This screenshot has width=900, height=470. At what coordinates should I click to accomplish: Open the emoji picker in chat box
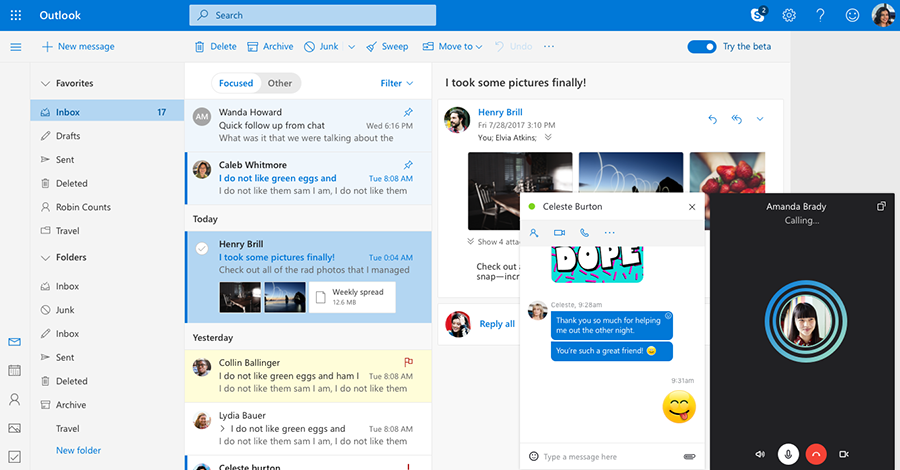click(533, 456)
